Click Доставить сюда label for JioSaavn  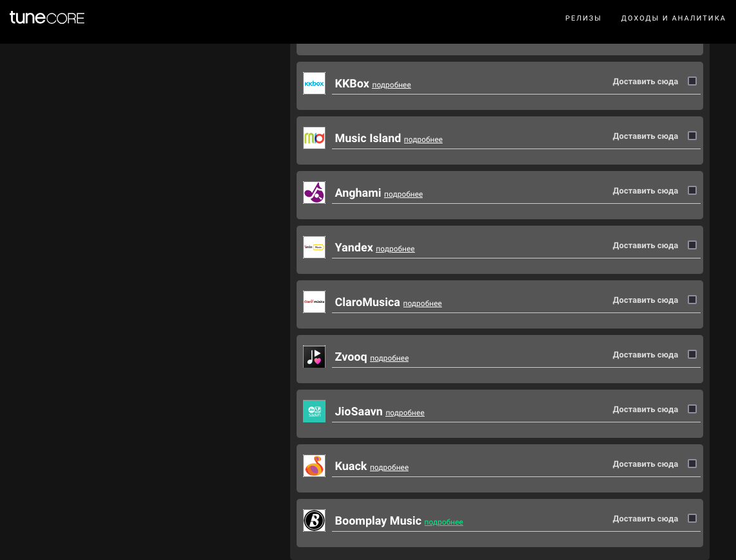645,410
